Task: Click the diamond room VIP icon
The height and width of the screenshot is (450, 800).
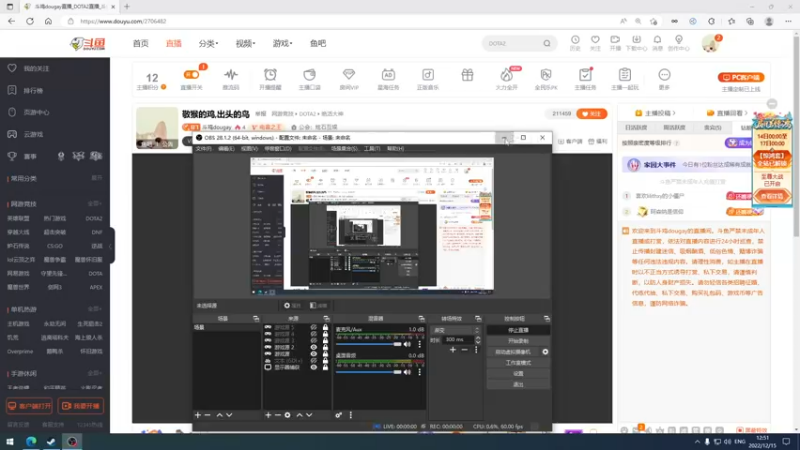Action: coord(348,74)
